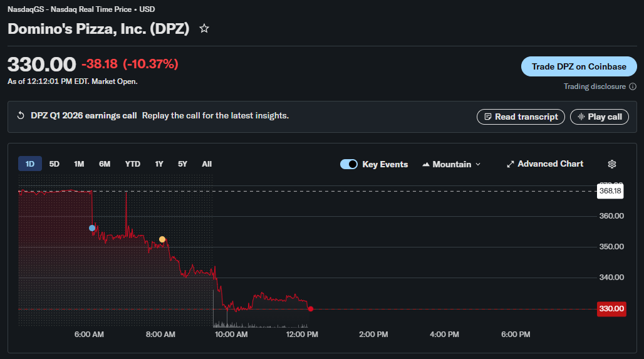The height and width of the screenshot is (359, 644).
Task: Click the 6:00 PM time axis label
Action: pos(516,335)
